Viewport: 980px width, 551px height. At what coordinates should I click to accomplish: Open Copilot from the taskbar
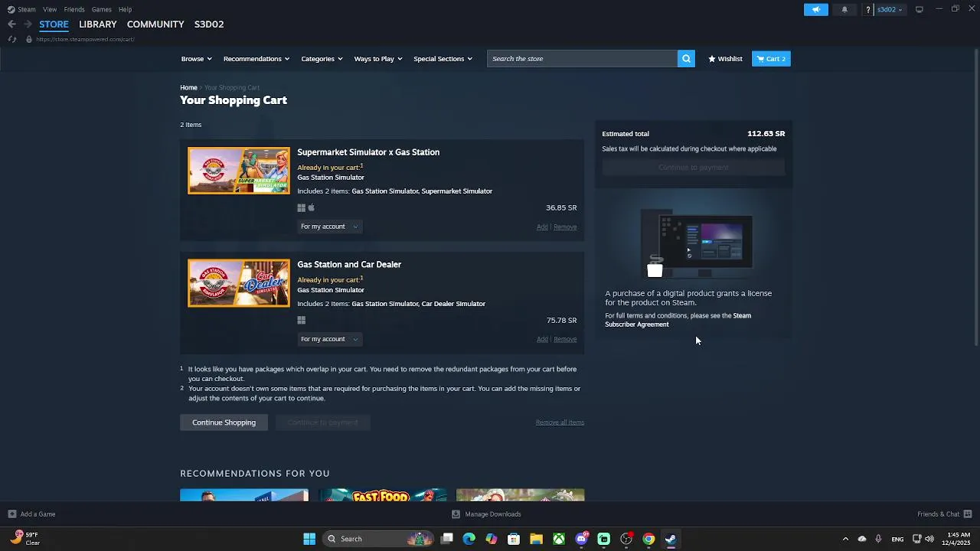(x=492, y=539)
